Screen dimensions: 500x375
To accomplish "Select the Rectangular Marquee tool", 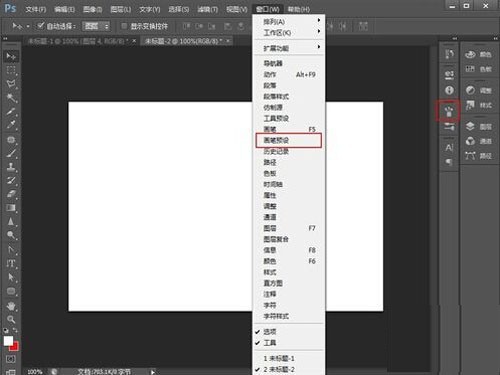I will click(11, 70).
